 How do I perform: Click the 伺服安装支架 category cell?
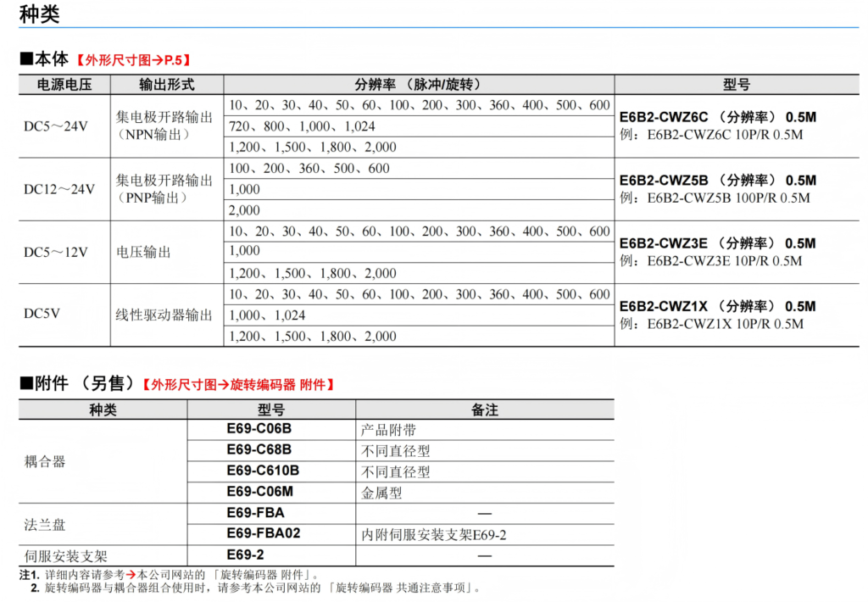66,556
